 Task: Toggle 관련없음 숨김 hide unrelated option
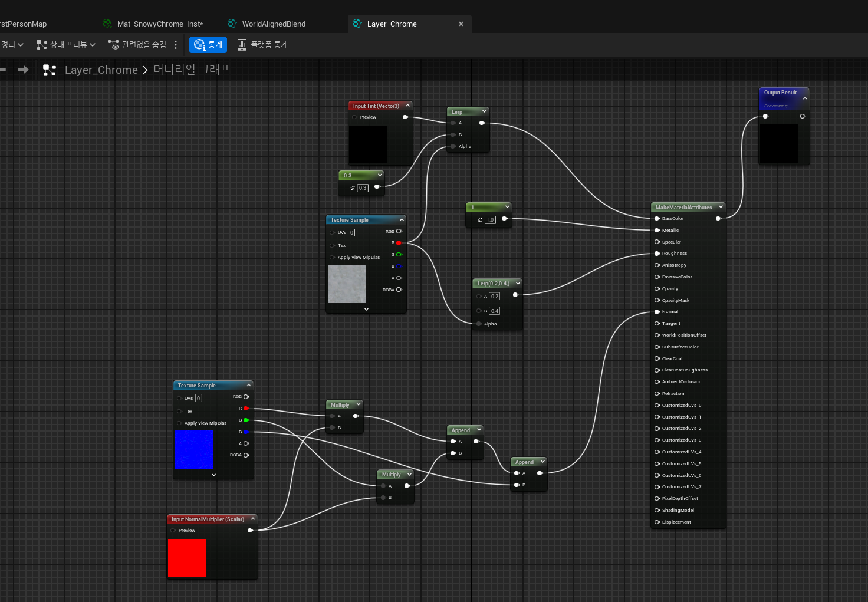[x=137, y=45]
